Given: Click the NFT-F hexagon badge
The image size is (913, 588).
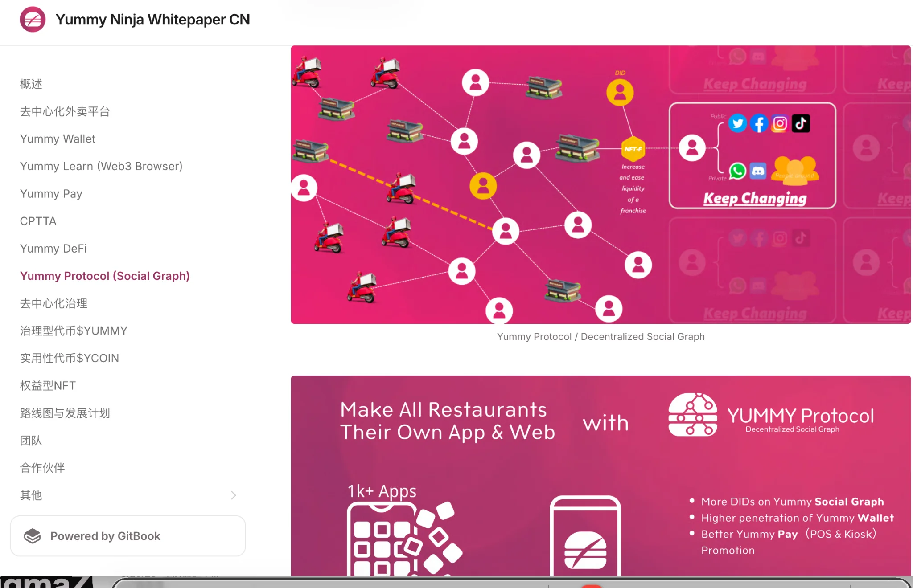Looking at the screenshot, I should [633, 149].
